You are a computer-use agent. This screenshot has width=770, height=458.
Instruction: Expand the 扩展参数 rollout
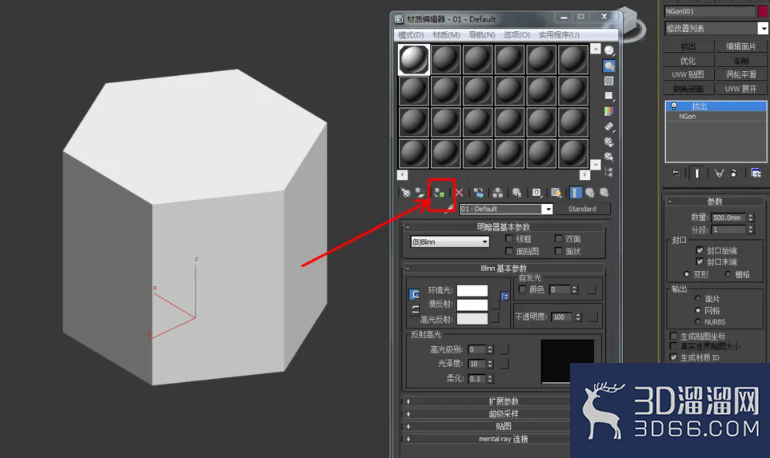click(503, 401)
